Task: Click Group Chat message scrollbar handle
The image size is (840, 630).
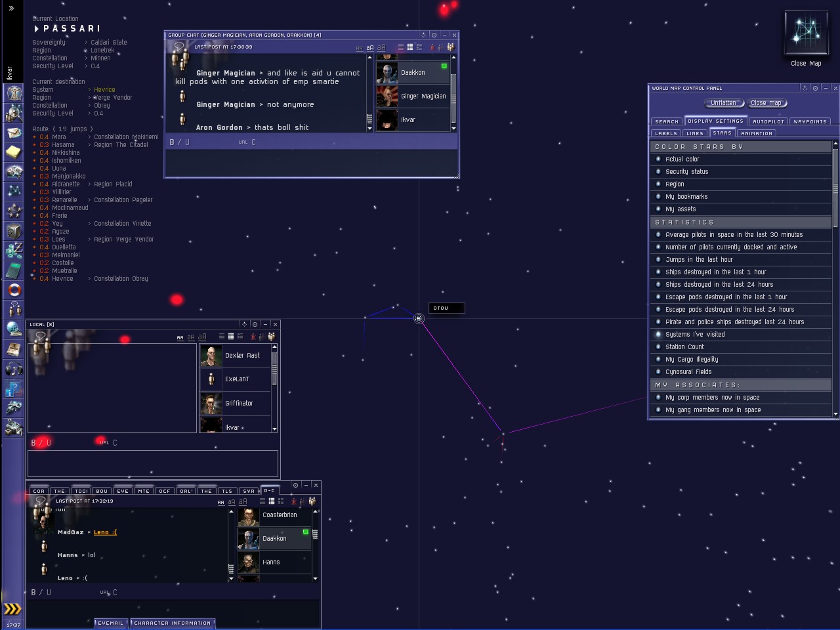Action: [x=369, y=119]
